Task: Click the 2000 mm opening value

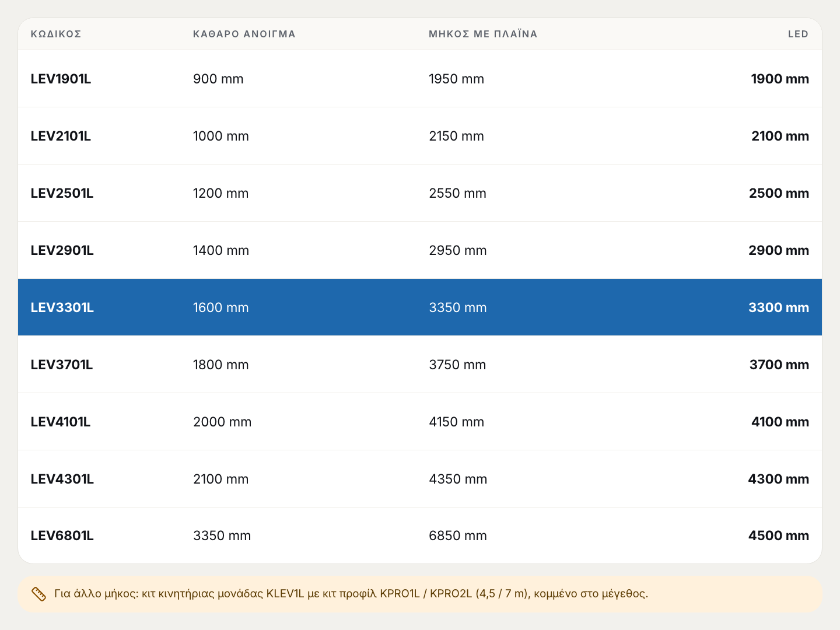Action: (x=222, y=422)
